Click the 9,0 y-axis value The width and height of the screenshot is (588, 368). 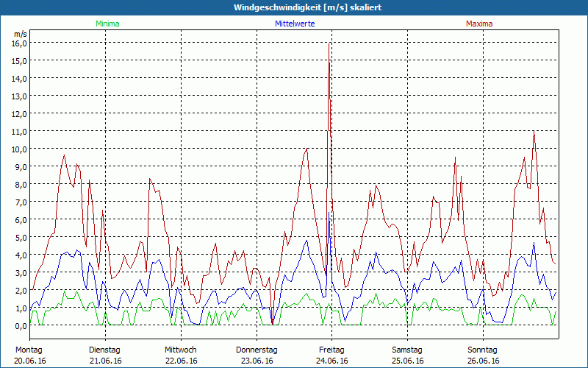pos(21,167)
